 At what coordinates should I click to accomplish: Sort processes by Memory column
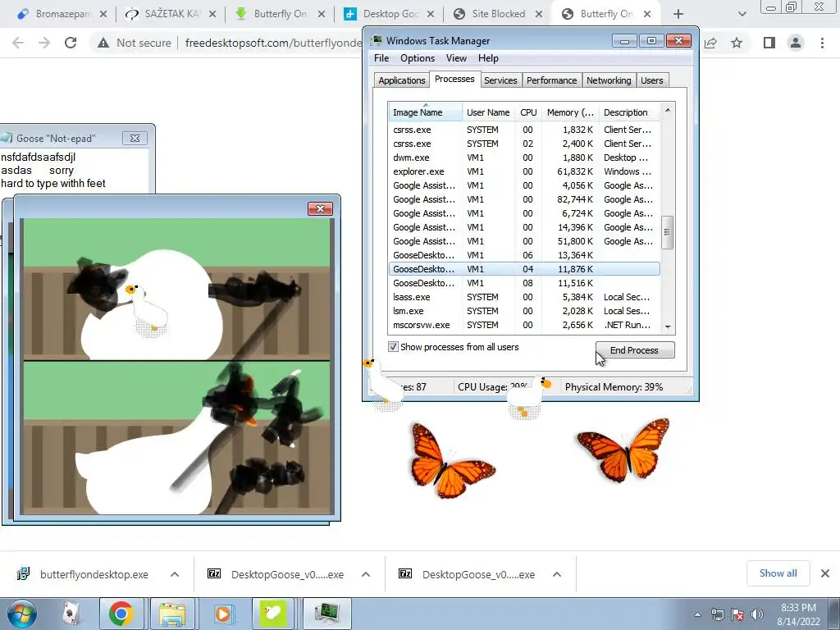(x=570, y=112)
